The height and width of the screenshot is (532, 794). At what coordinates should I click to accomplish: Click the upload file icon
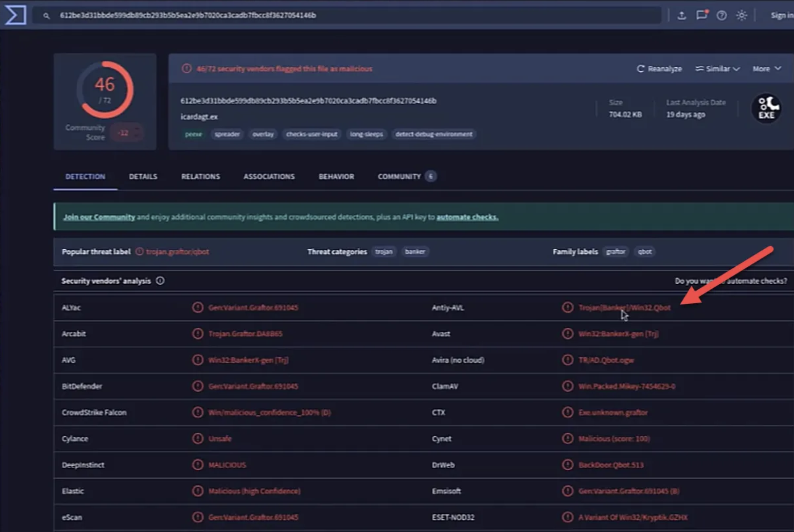click(x=682, y=16)
